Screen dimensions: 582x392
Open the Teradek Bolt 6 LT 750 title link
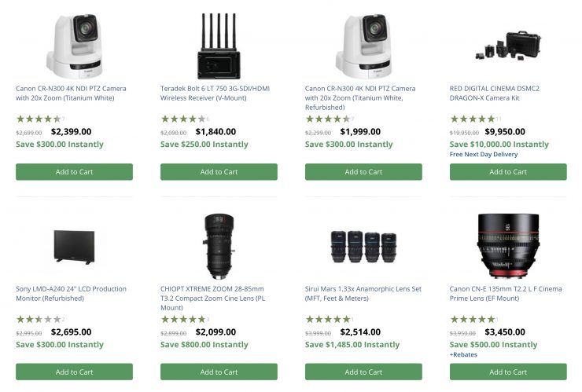click(x=215, y=93)
